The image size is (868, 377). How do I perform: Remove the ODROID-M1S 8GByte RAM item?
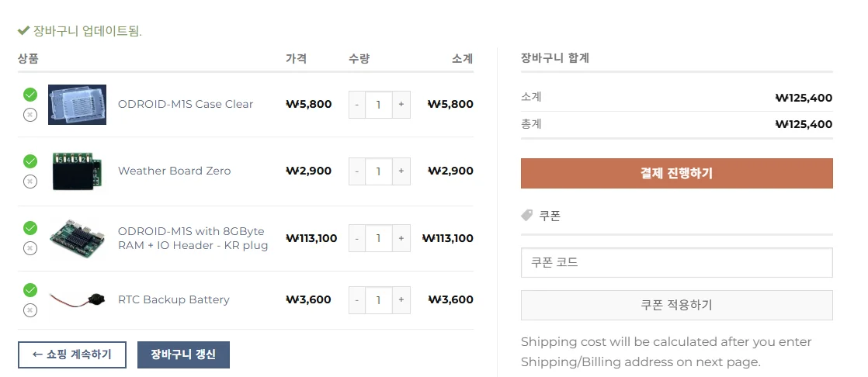30,248
